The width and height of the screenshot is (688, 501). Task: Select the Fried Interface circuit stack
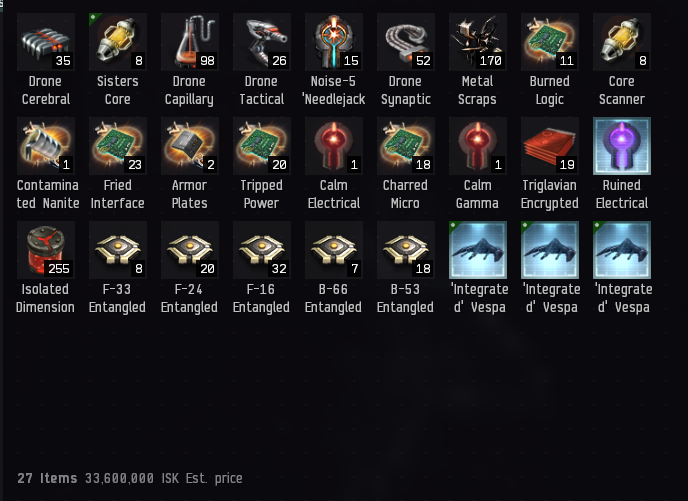pyautogui.click(x=118, y=146)
